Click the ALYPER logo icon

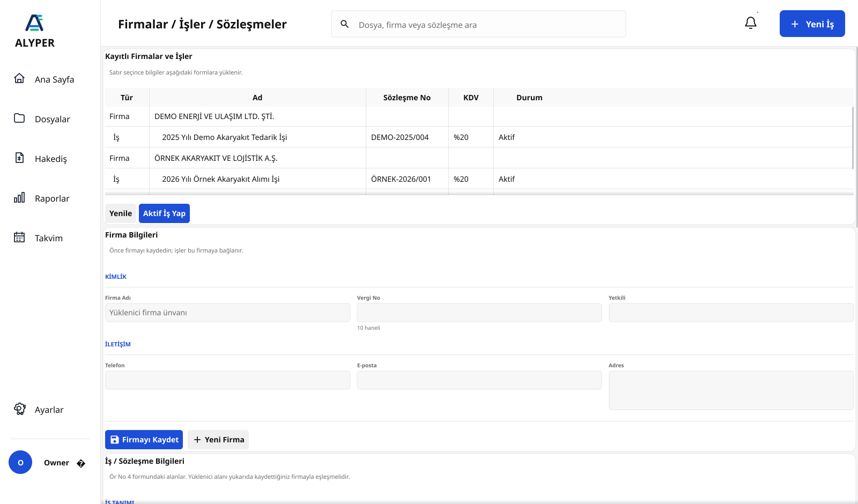[34, 23]
